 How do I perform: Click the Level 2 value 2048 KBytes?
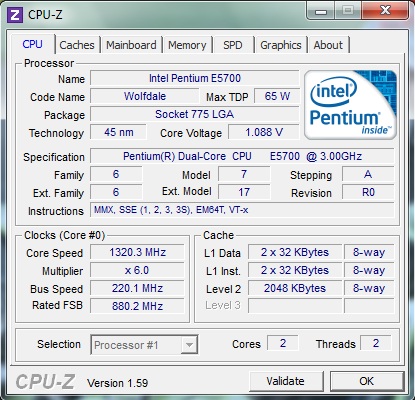coord(295,288)
